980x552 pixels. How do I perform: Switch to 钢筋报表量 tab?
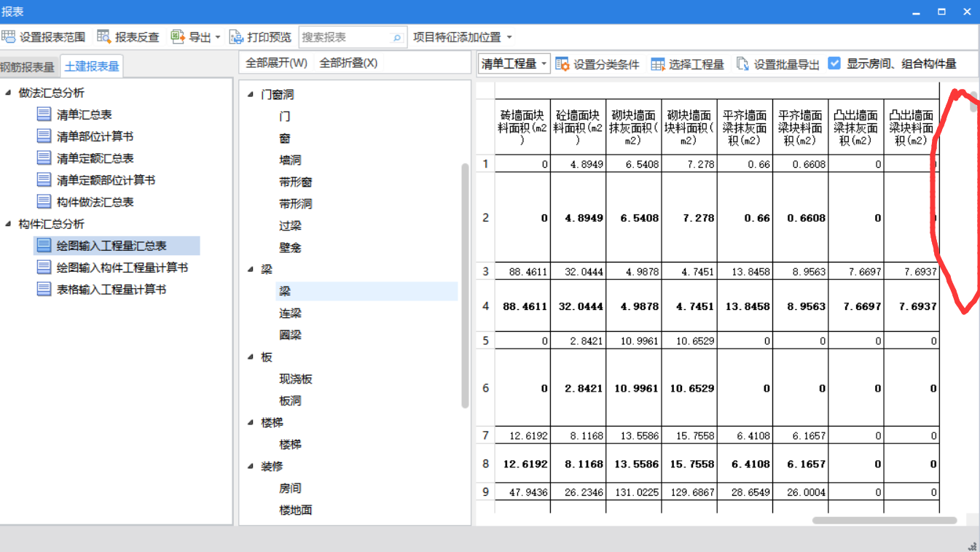(28, 67)
